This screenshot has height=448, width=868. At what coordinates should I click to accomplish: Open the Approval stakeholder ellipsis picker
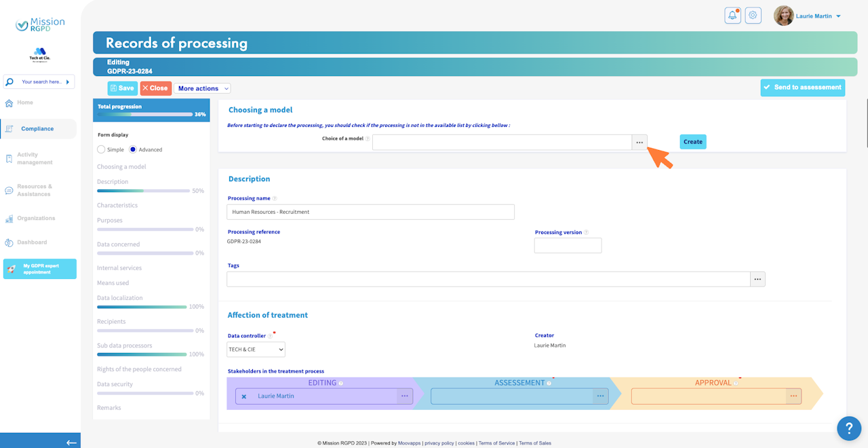pos(793,396)
